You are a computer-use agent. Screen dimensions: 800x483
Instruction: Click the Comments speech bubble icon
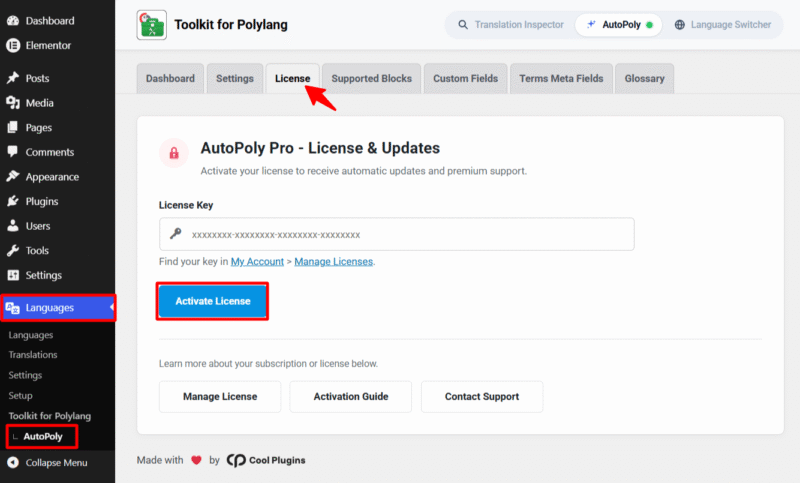coord(13,151)
